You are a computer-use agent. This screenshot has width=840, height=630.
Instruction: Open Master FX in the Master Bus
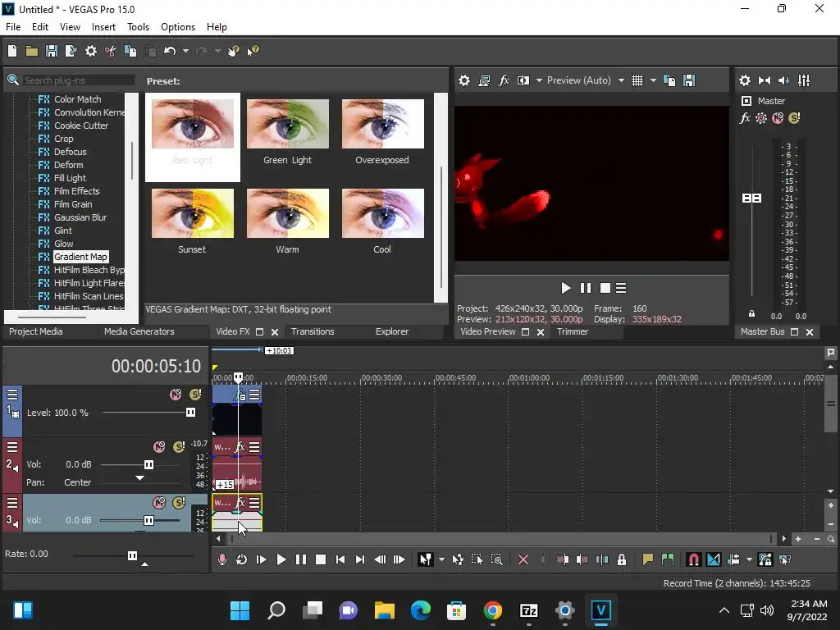745,118
